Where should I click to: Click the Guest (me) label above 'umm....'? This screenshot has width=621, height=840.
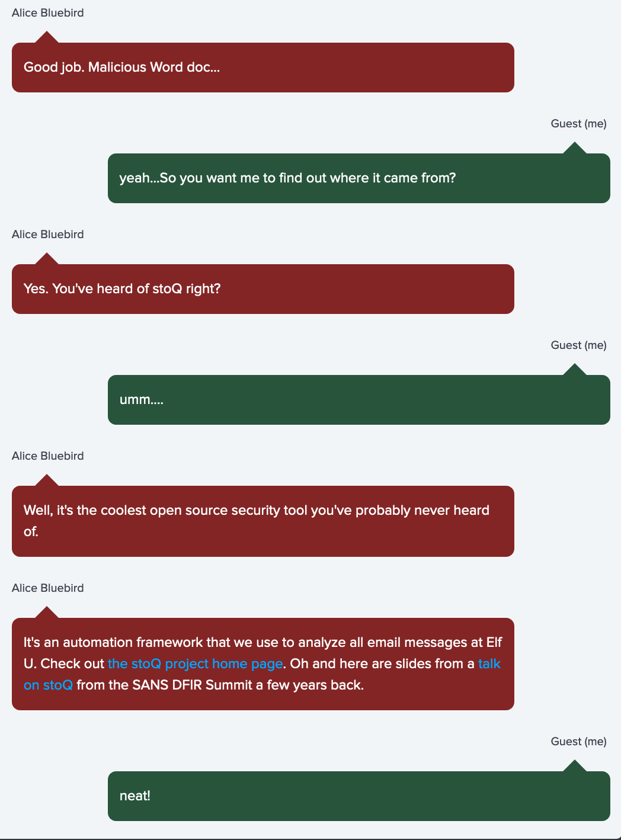[x=579, y=345]
